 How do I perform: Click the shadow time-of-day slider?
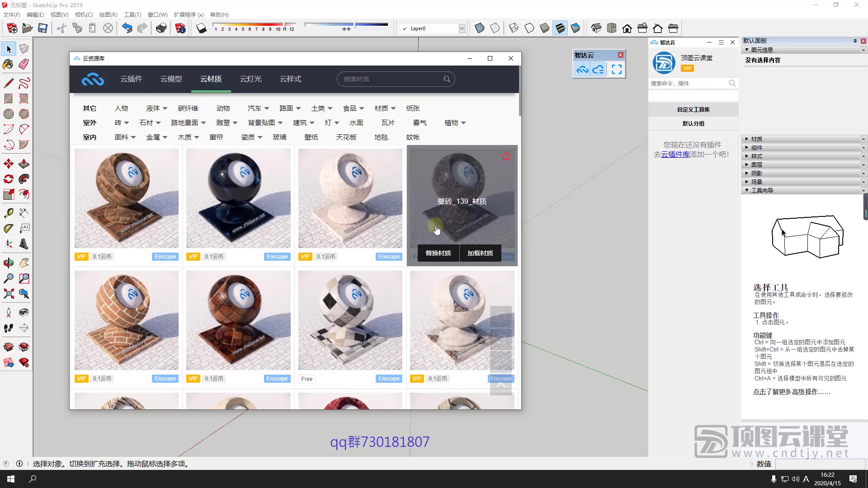click(346, 24)
